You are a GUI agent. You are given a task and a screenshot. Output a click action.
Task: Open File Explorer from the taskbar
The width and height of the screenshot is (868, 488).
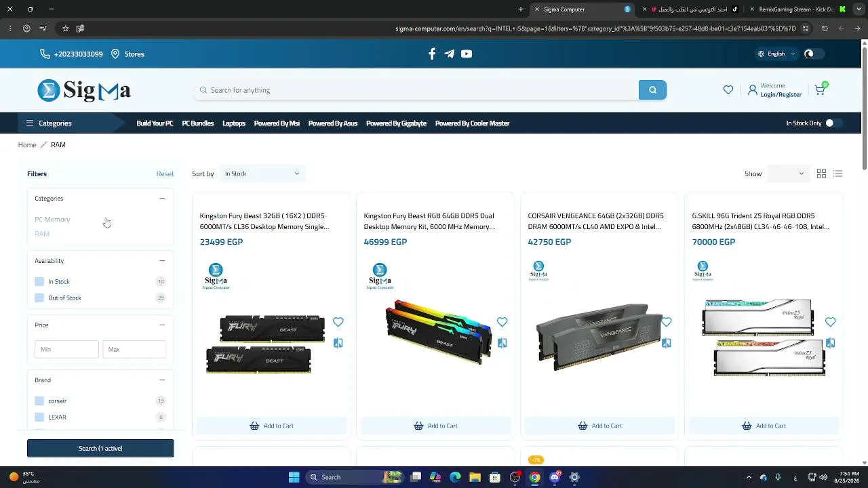click(x=475, y=477)
